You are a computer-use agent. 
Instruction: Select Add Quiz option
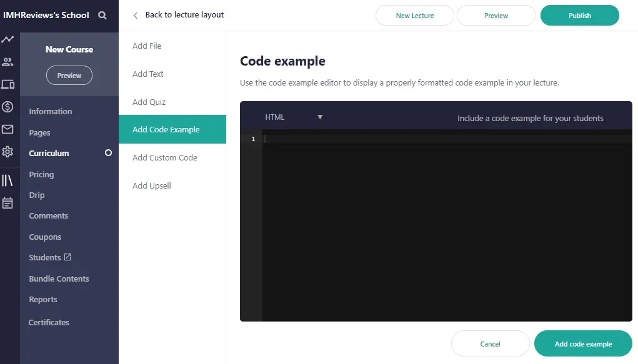click(149, 102)
